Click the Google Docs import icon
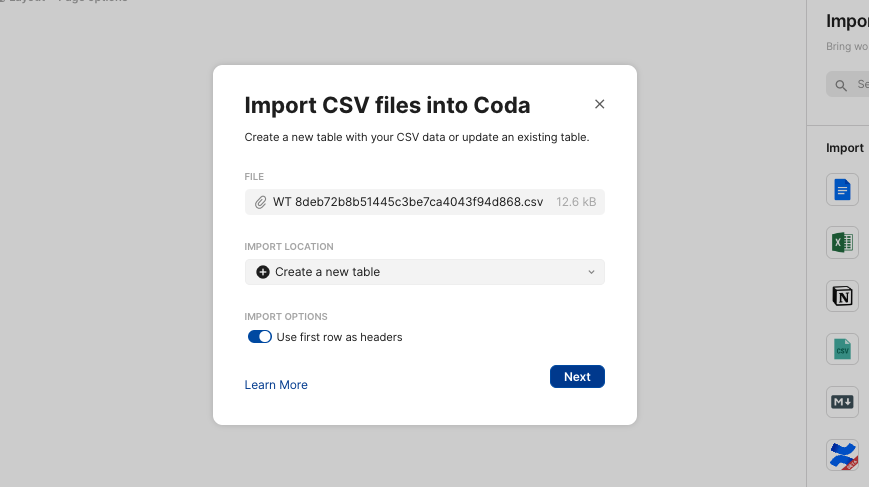 tap(842, 189)
